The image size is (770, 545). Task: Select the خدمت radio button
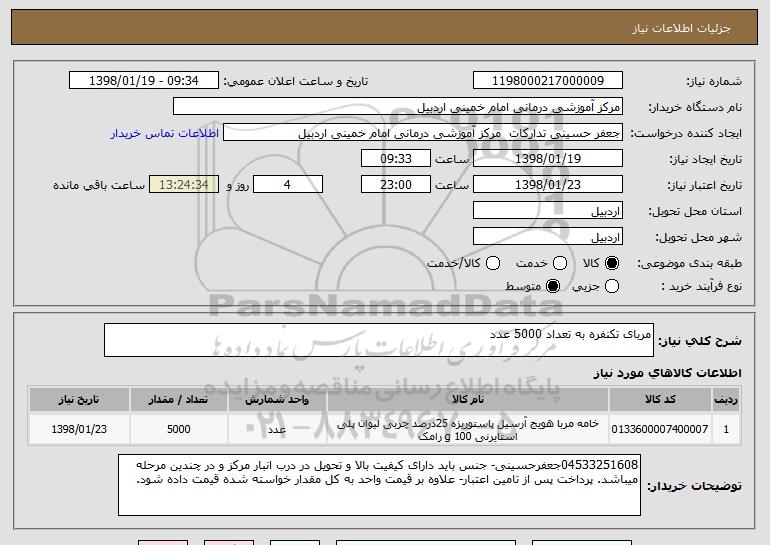point(560,264)
